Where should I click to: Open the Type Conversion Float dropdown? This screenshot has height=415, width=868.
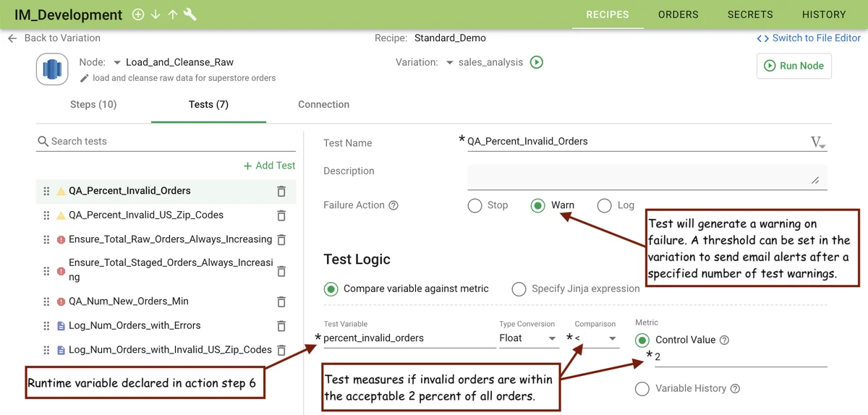[529, 338]
